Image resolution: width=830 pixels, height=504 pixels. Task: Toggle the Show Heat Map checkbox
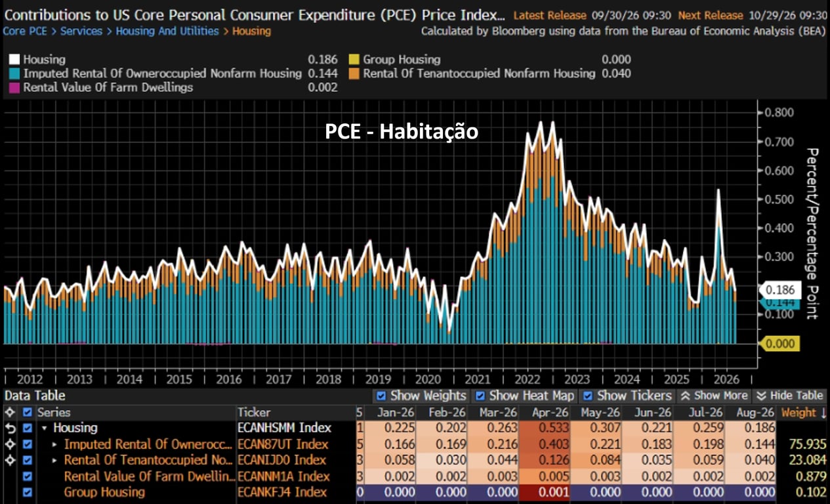480,396
